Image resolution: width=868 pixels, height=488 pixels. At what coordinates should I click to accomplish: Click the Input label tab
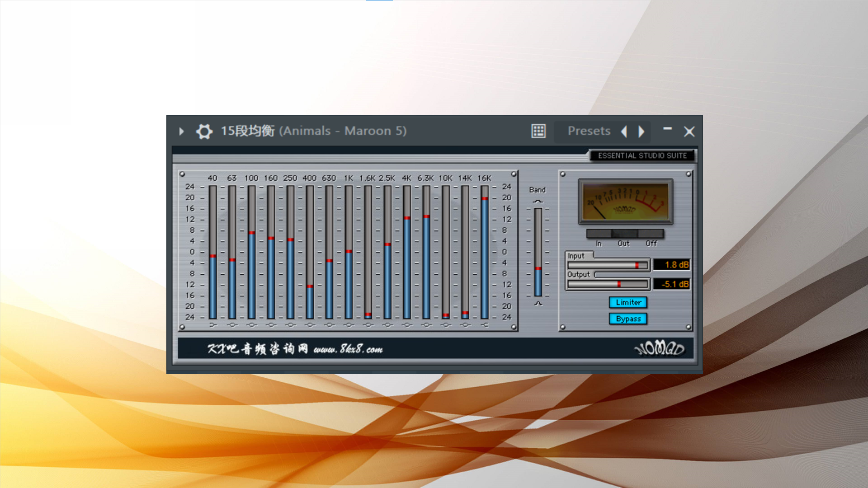click(576, 256)
